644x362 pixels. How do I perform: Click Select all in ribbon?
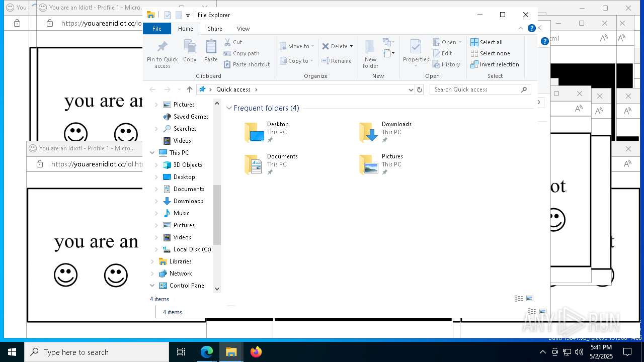pos(487,42)
